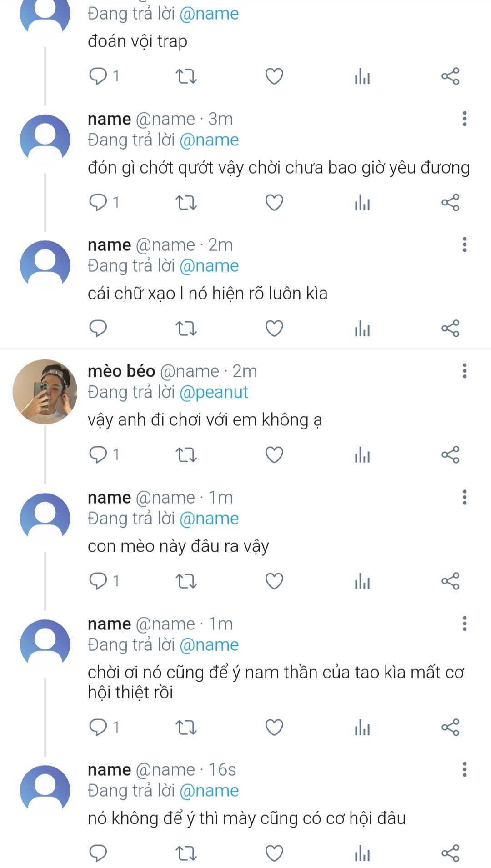Share the "nó không để ý" reply

click(x=450, y=853)
